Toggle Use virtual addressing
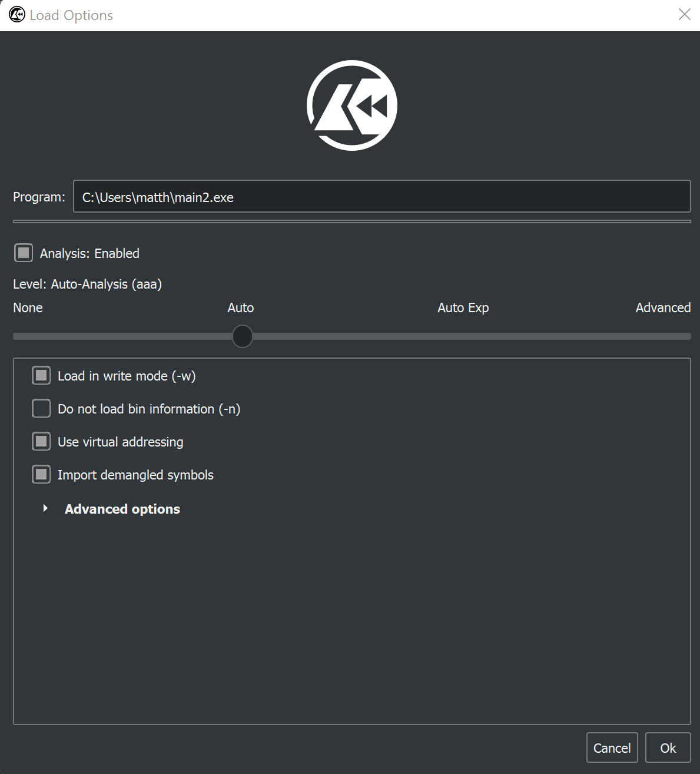Screen dimensions: 700x774 click(x=41, y=441)
